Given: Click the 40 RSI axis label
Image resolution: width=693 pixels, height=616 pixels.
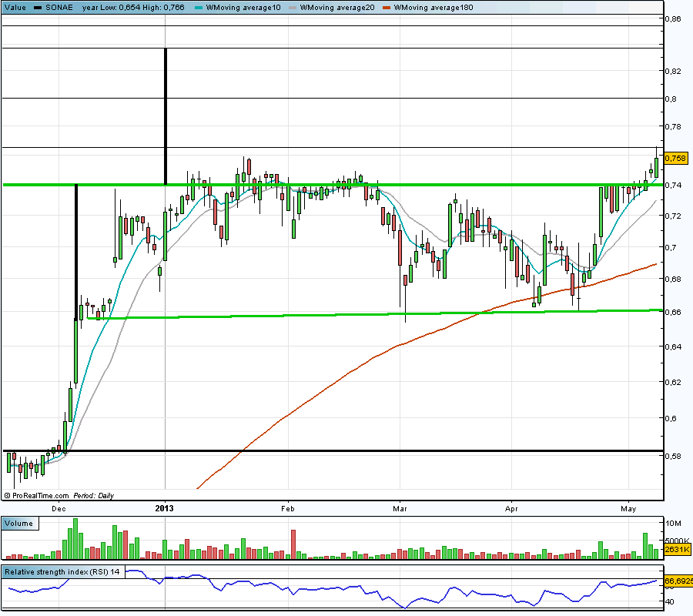Looking at the screenshot, I should [x=670, y=602].
